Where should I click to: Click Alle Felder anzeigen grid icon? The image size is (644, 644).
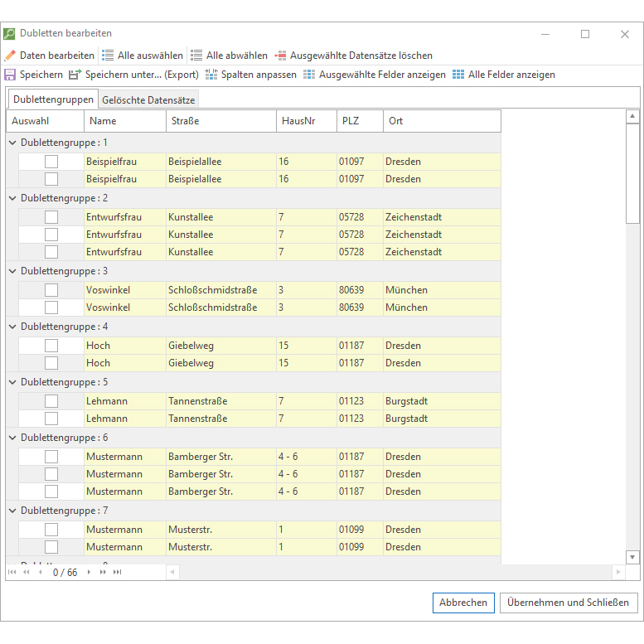458,75
